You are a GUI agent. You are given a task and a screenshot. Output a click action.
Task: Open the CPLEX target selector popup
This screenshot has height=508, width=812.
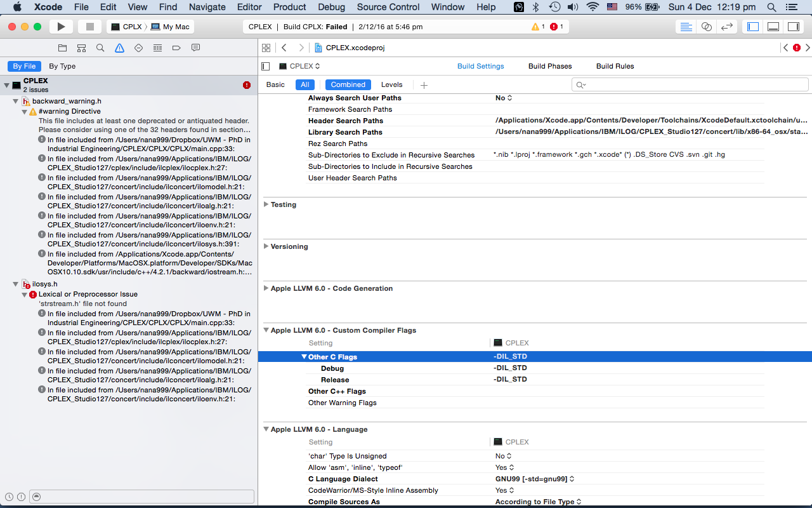[299, 66]
